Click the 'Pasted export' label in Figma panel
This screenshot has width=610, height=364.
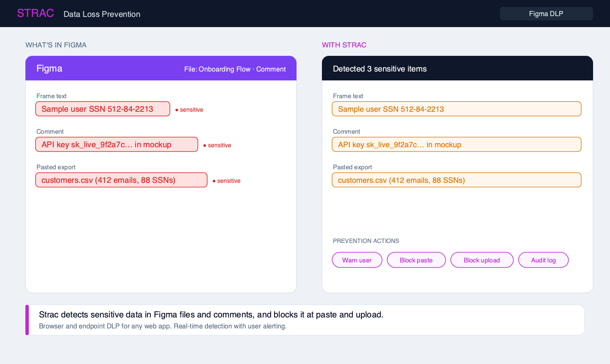pos(56,167)
